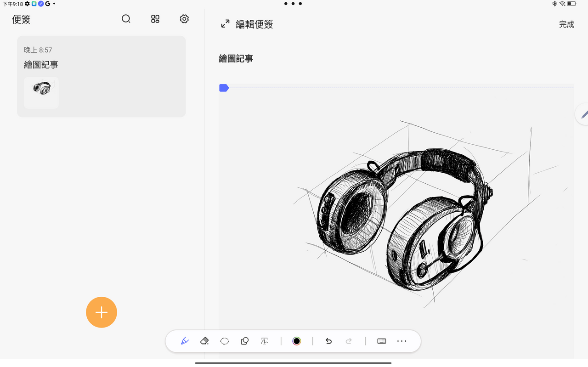Open the three-dot multitasking menu at top
This screenshot has width=588, height=367.
point(293,4)
